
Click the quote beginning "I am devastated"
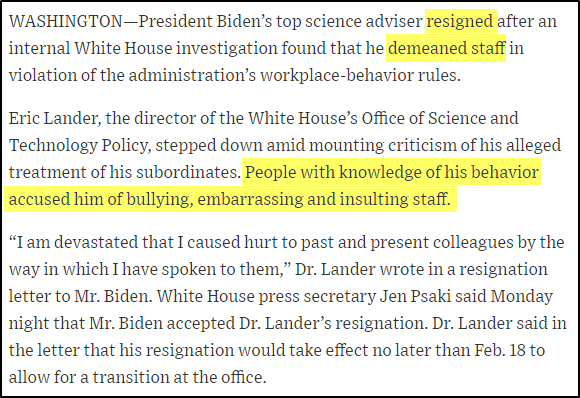[287, 256]
